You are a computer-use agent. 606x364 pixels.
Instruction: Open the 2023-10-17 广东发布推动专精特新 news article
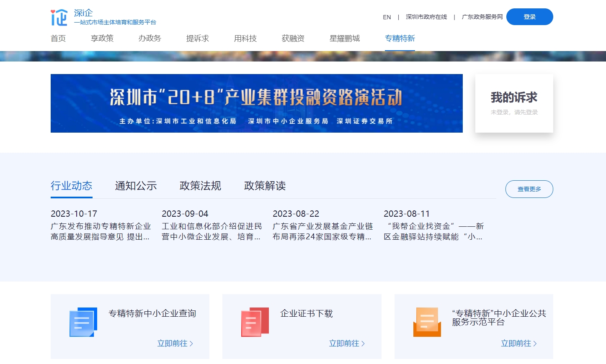pos(101,231)
